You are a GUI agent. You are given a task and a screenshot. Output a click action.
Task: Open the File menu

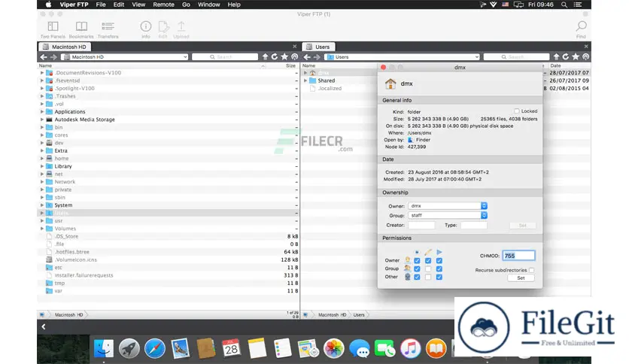(101, 5)
